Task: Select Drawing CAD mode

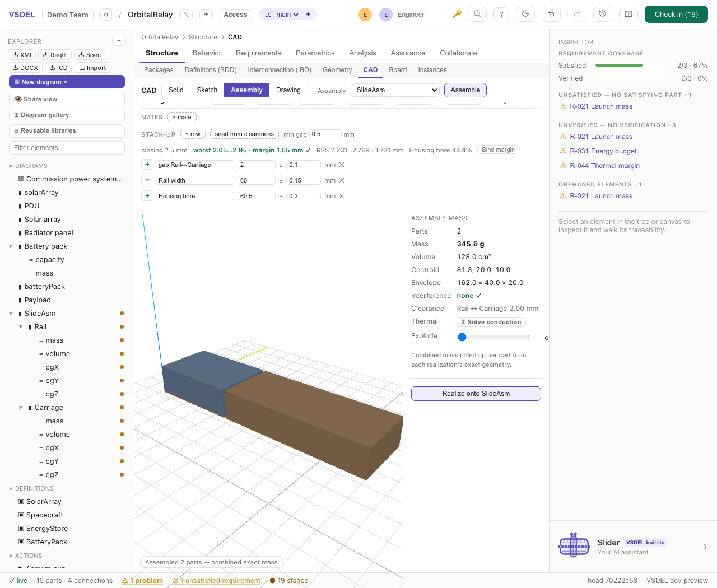Action: (x=288, y=90)
